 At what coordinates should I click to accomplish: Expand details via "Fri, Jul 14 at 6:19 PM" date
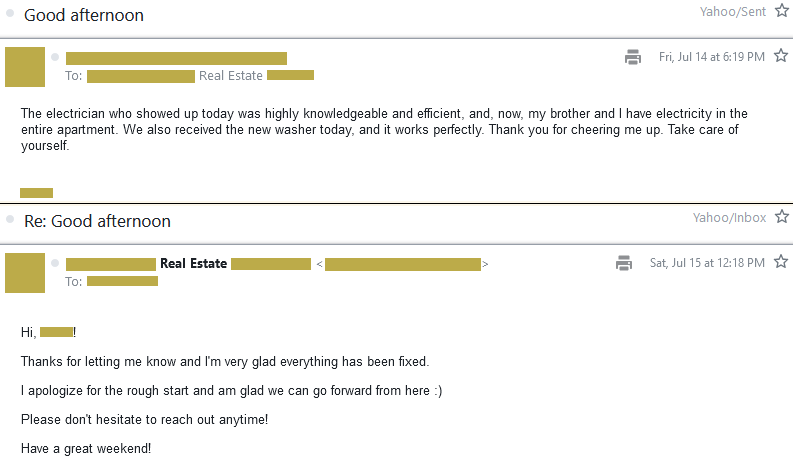[711, 57]
